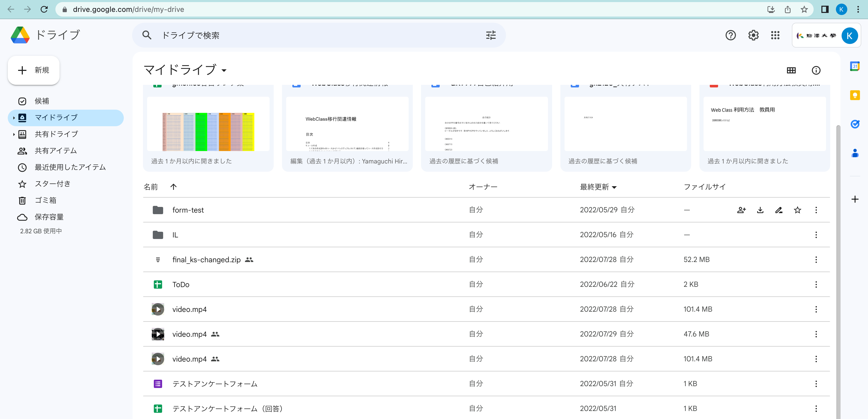Screen dimensions: 868x419
Task: Open the Google apps grid icon
Action: click(x=775, y=35)
